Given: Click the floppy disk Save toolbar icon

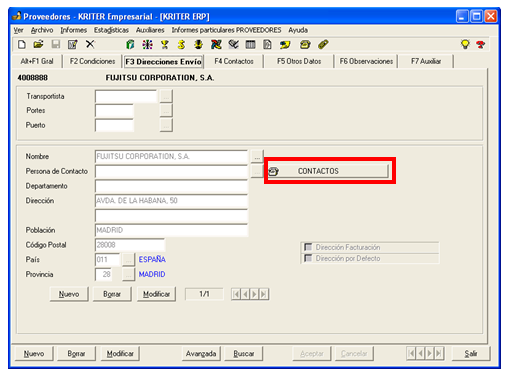Looking at the screenshot, I should 56,44.
